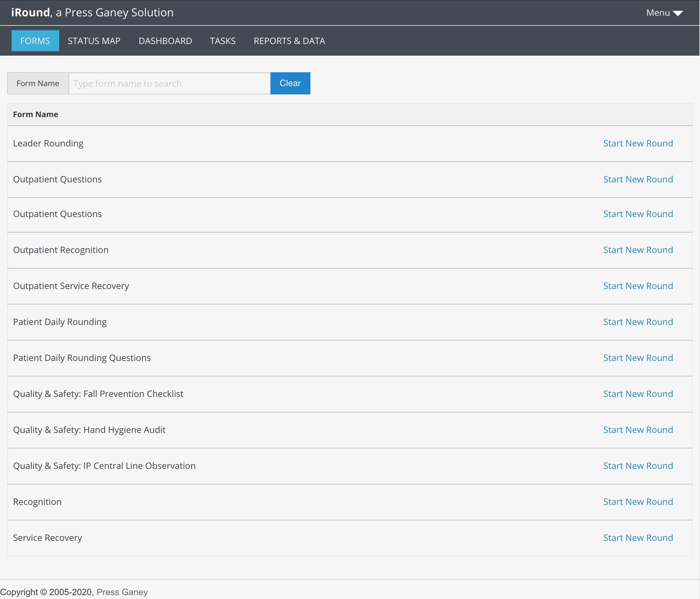700x599 pixels.
Task: Open the TASKS tab
Action: coord(223,41)
